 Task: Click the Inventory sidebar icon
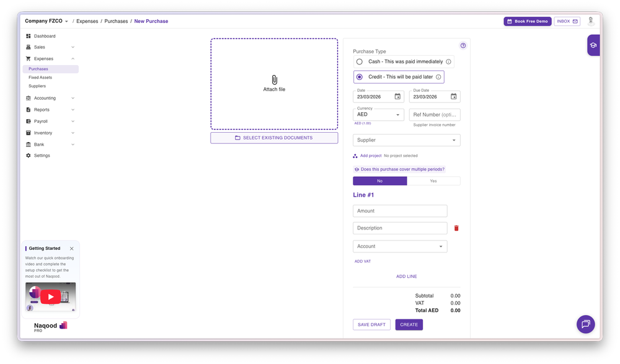[27, 132]
